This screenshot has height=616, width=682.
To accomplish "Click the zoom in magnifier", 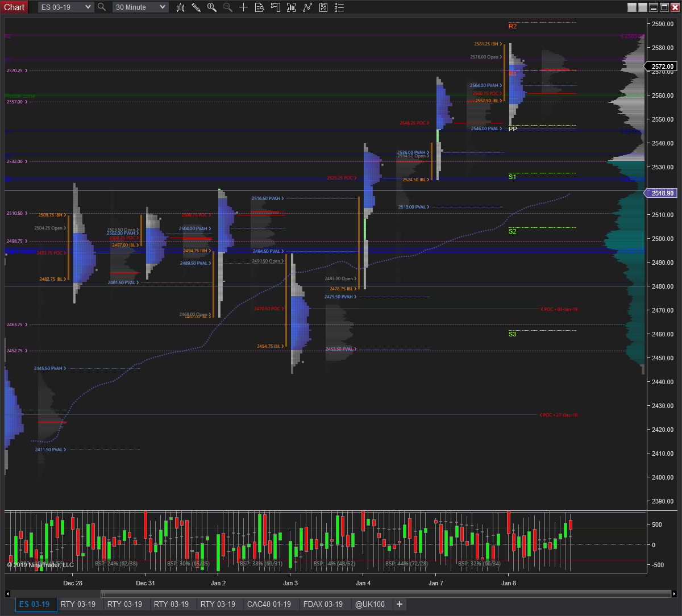I will (x=212, y=7).
